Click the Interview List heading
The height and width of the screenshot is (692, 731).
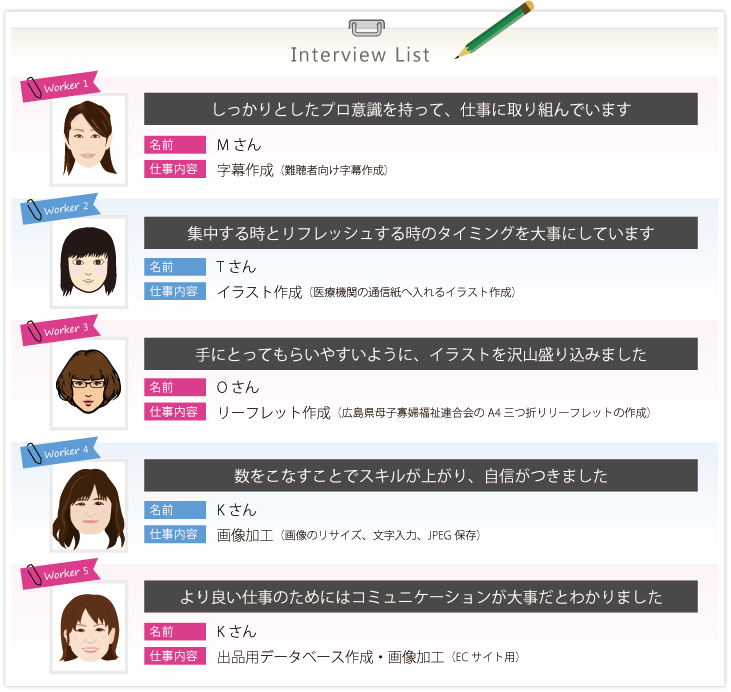coord(360,55)
